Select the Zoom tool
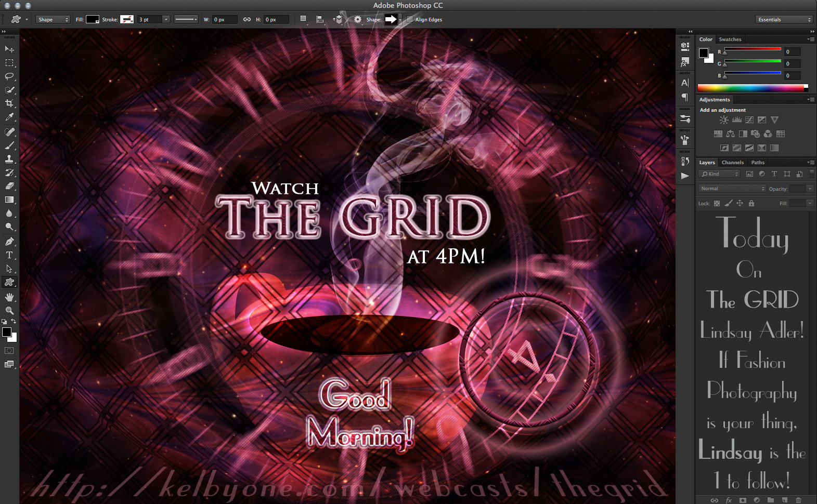This screenshot has height=504, width=817. pyautogui.click(x=9, y=310)
